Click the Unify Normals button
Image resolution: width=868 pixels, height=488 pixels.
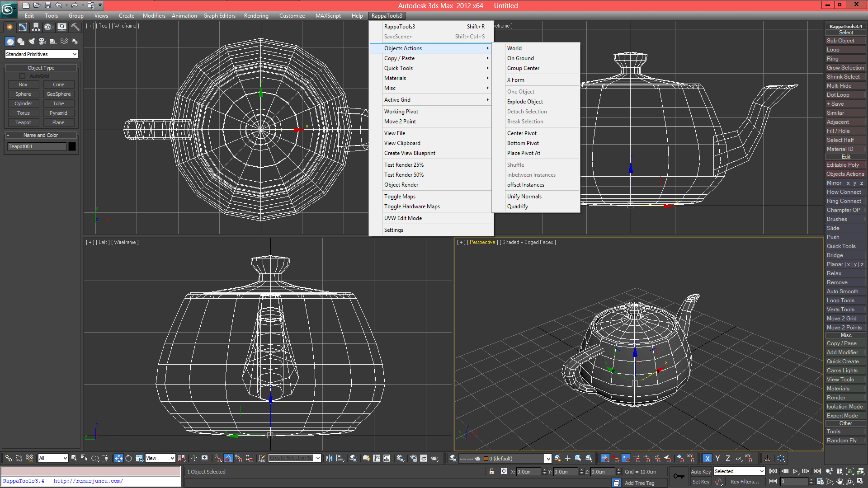pos(524,196)
